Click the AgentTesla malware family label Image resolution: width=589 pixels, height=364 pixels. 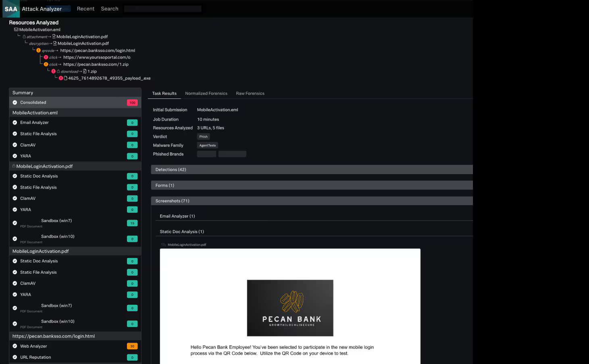(x=207, y=145)
